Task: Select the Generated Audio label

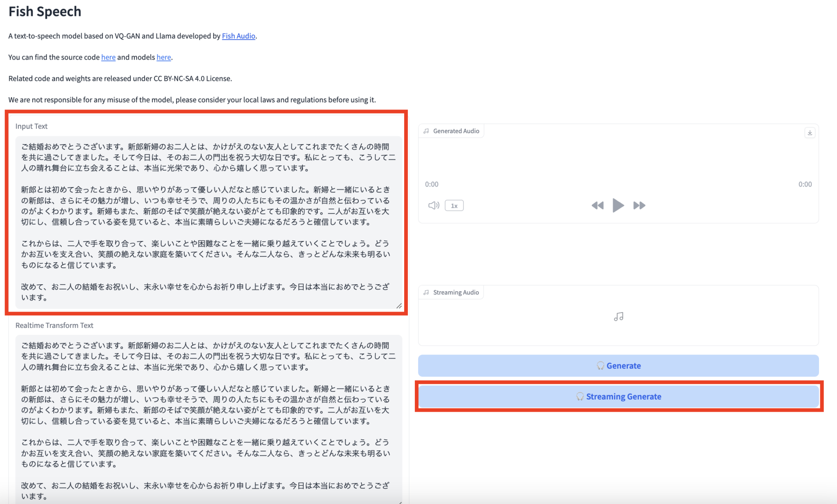Action: tap(457, 131)
